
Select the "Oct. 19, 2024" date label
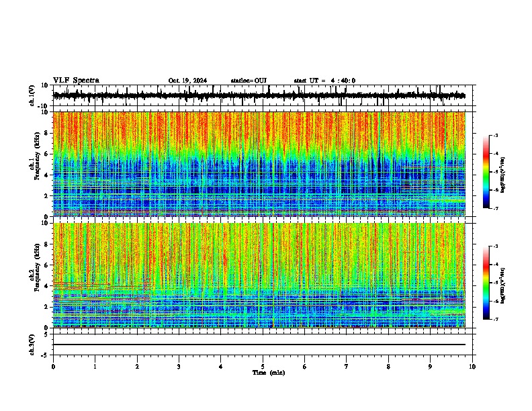coord(187,81)
